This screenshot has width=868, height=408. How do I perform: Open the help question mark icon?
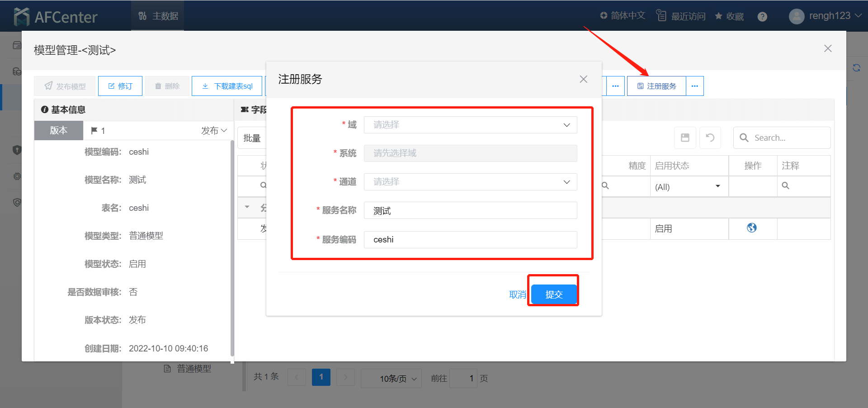click(762, 17)
